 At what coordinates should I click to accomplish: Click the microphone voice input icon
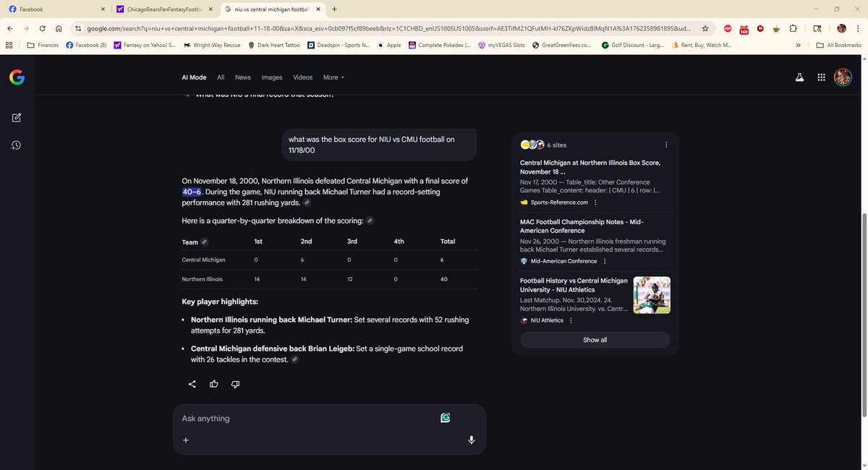[472, 440]
